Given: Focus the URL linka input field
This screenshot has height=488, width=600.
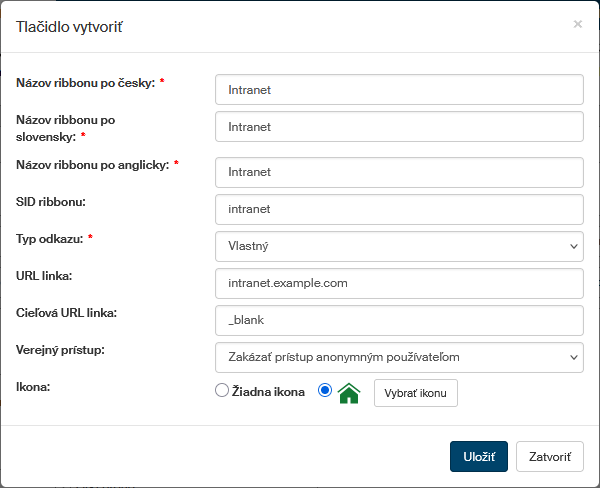Looking at the screenshot, I should [x=399, y=283].
